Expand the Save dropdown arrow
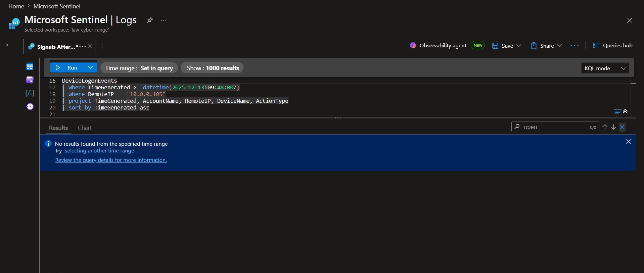Image resolution: width=644 pixels, height=273 pixels. (519, 46)
